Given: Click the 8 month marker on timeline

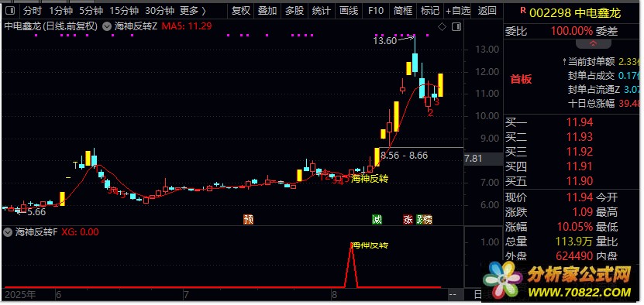Looking at the screenshot, I should [334, 294].
